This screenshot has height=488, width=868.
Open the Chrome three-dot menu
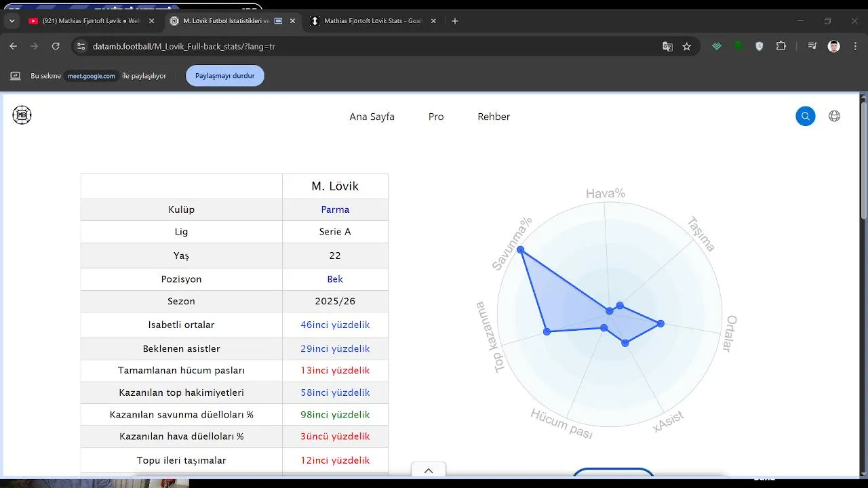pyautogui.click(x=855, y=46)
